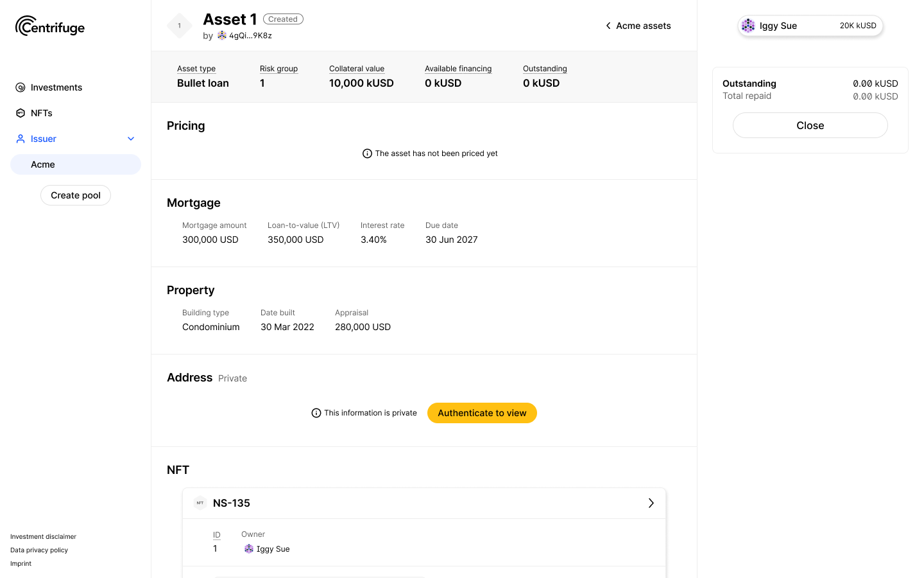Collapse the Issuer menu chevron
The image size is (924, 578).
coord(131,139)
